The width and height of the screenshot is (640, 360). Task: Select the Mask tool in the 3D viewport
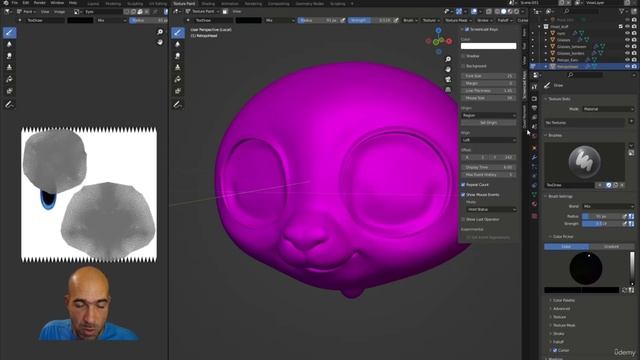click(178, 91)
